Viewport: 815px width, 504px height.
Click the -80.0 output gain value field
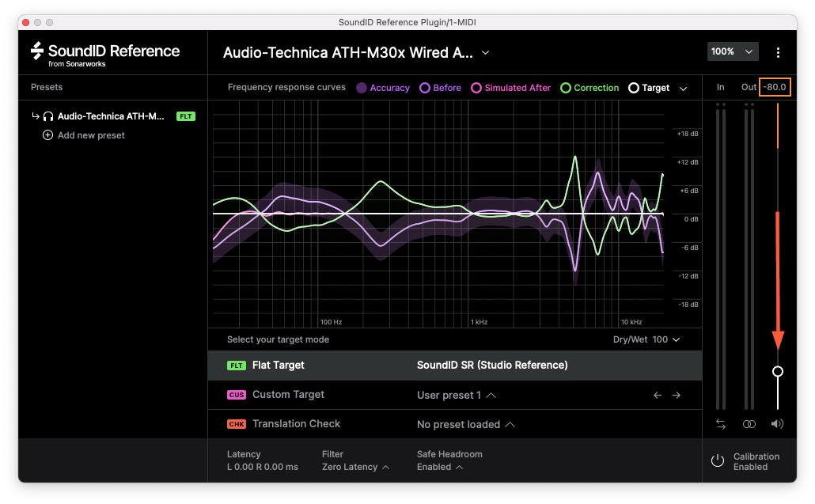[775, 87]
